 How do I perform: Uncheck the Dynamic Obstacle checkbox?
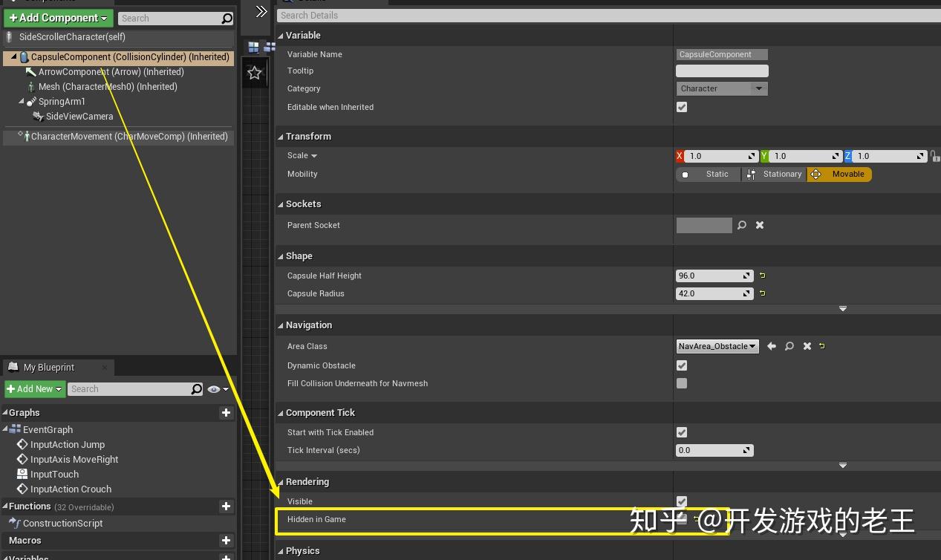(682, 365)
